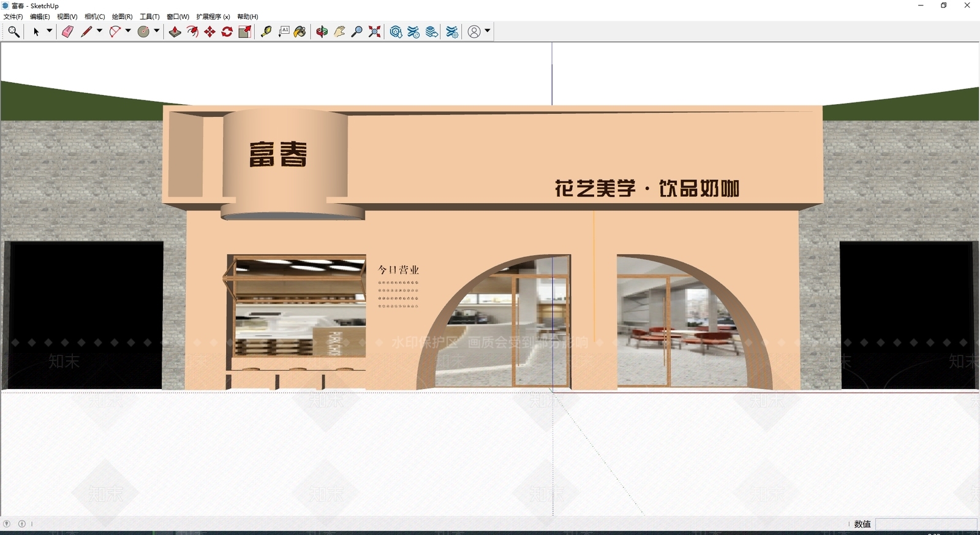Select the Orbit tool
The height and width of the screenshot is (535, 980).
[322, 32]
